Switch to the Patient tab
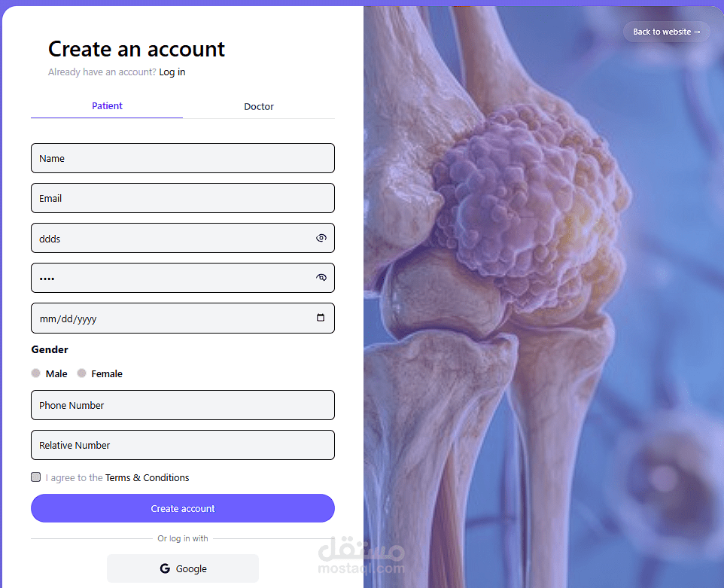724x588 pixels. [107, 105]
